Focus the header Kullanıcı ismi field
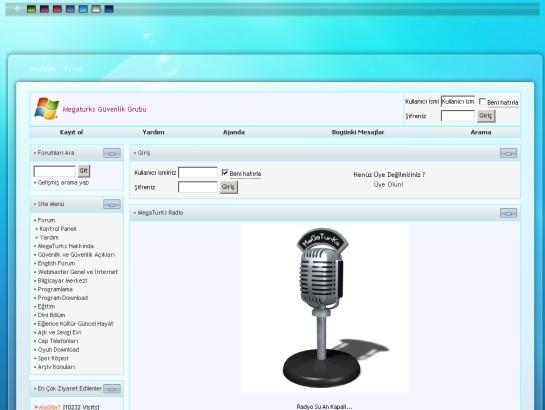 [458, 101]
